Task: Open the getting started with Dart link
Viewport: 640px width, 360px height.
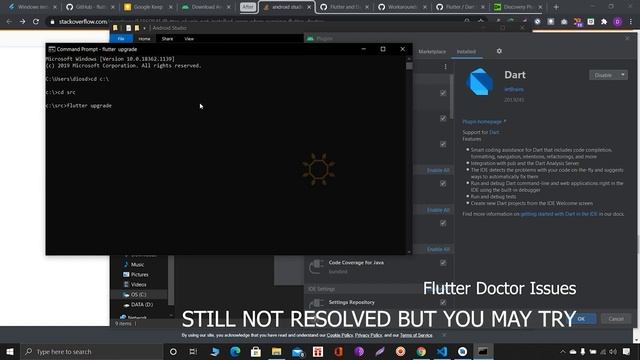Action: point(559,214)
